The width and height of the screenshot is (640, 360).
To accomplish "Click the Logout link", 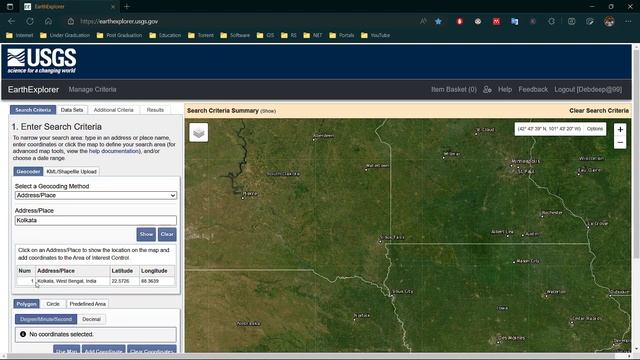I will tap(588, 89).
